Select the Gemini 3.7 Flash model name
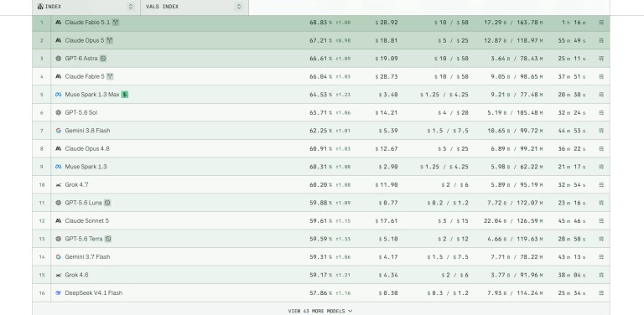This screenshot has width=644, height=315. (x=87, y=257)
